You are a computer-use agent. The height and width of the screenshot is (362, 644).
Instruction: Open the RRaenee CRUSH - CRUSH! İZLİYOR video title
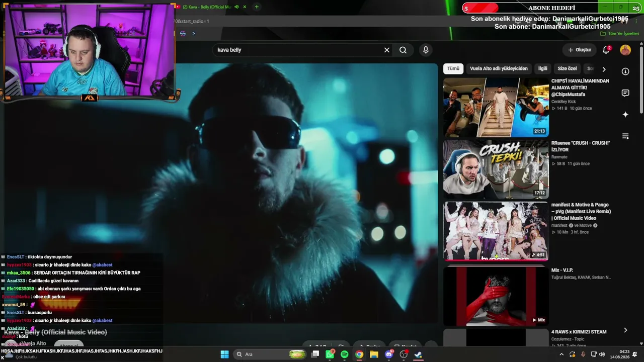(x=581, y=146)
